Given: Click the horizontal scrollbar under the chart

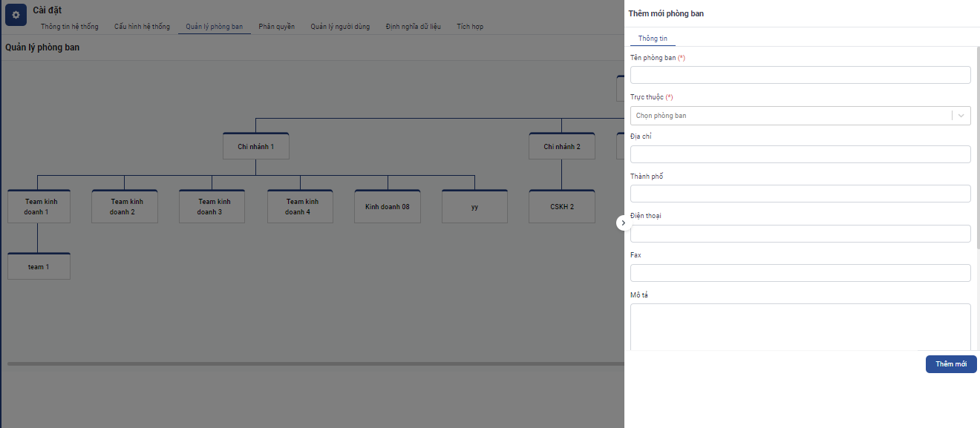Looking at the screenshot, I should click(316, 363).
